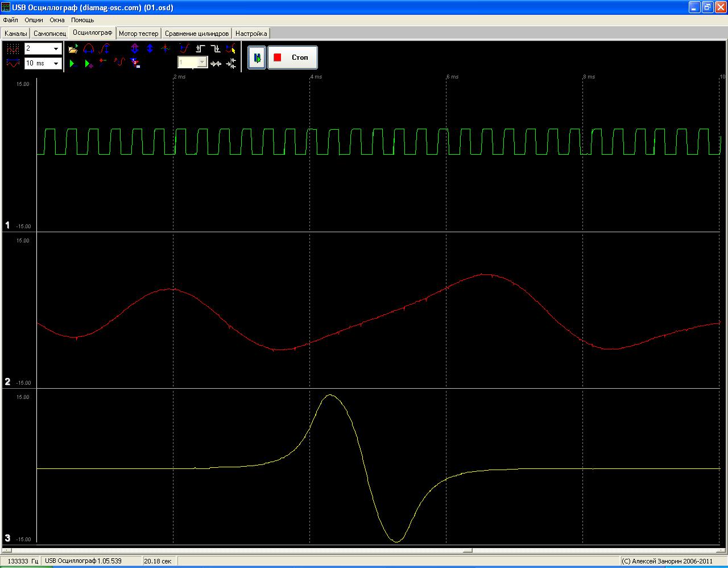
Task: Click the blue vertical double-arrow icon
Action: [x=150, y=49]
